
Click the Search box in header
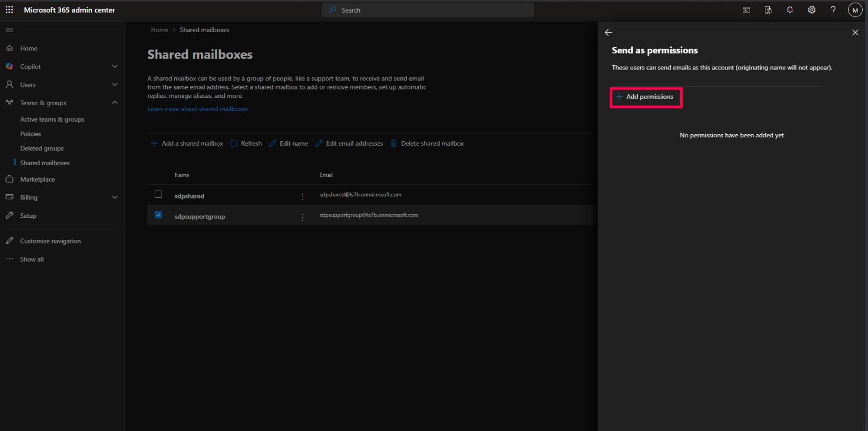click(428, 10)
